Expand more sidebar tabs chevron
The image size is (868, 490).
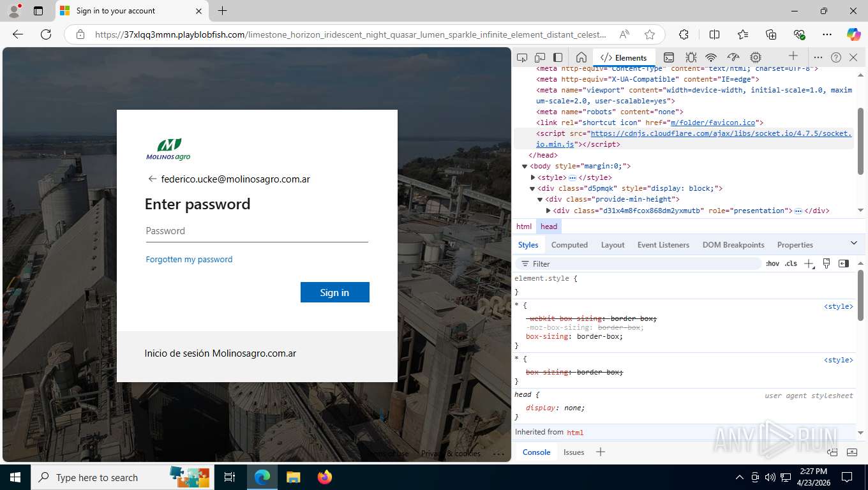(854, 243)
